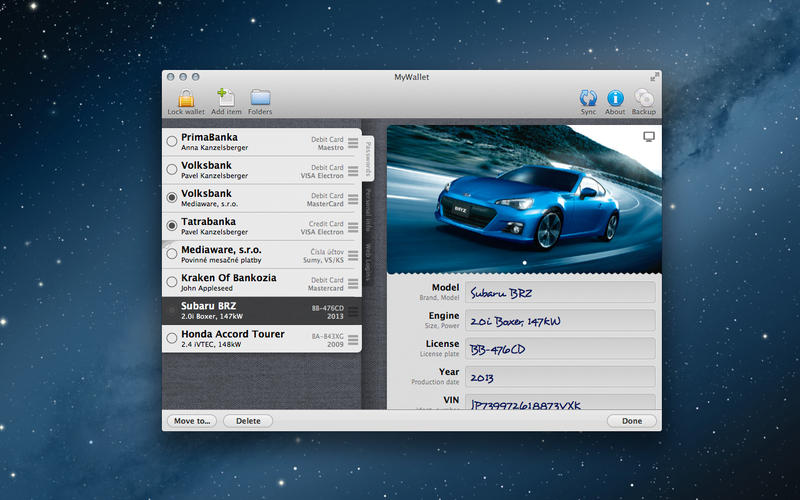Viewport: 800px width, 500px height.
Task: Click the reorder handle on Tatrabanka row
Action: (353, 227)
